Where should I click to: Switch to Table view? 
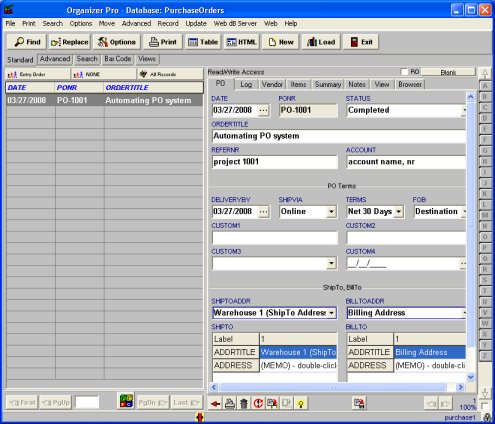click(x=203, y=42)
